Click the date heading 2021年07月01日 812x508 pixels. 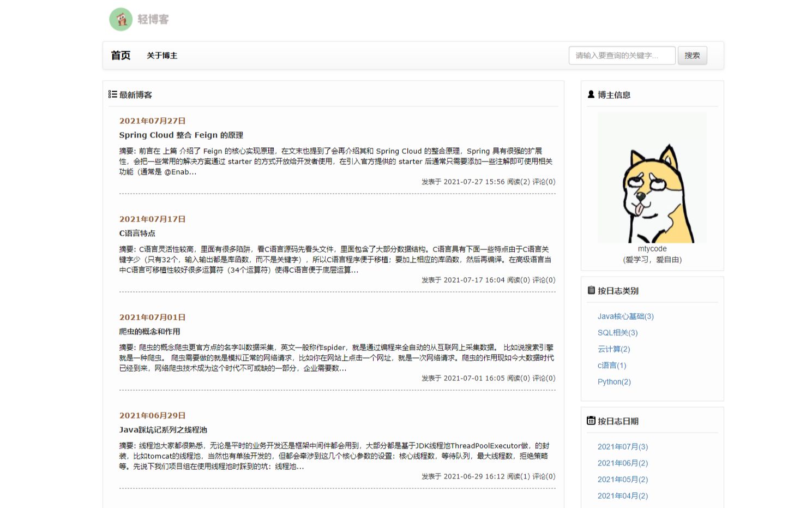click(x=153, y=318)
